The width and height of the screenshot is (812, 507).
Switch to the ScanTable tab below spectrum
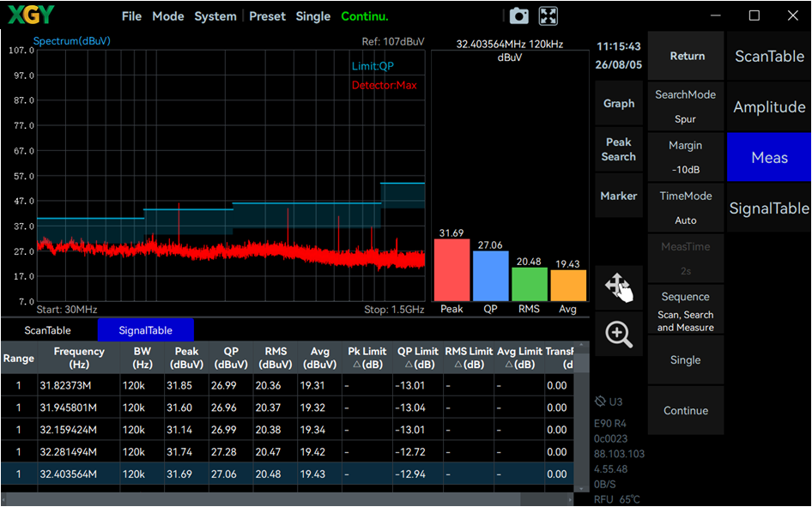coord(48,330)
